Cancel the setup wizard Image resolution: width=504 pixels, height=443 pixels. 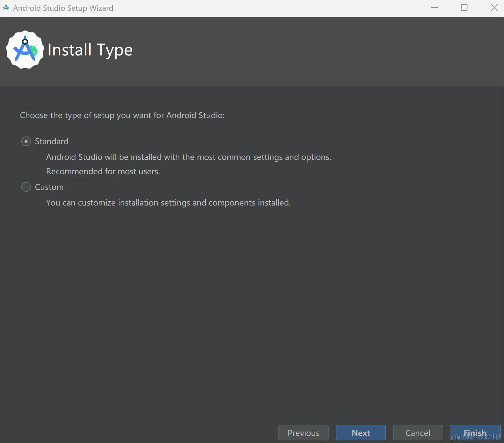[x=418, y=433]
